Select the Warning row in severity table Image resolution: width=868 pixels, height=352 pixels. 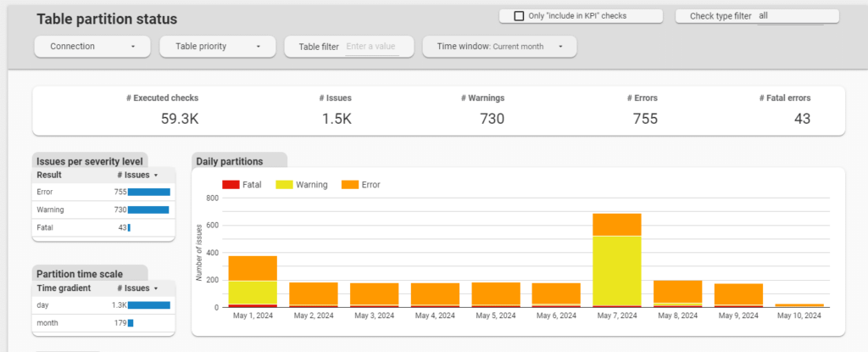(103, 210)
